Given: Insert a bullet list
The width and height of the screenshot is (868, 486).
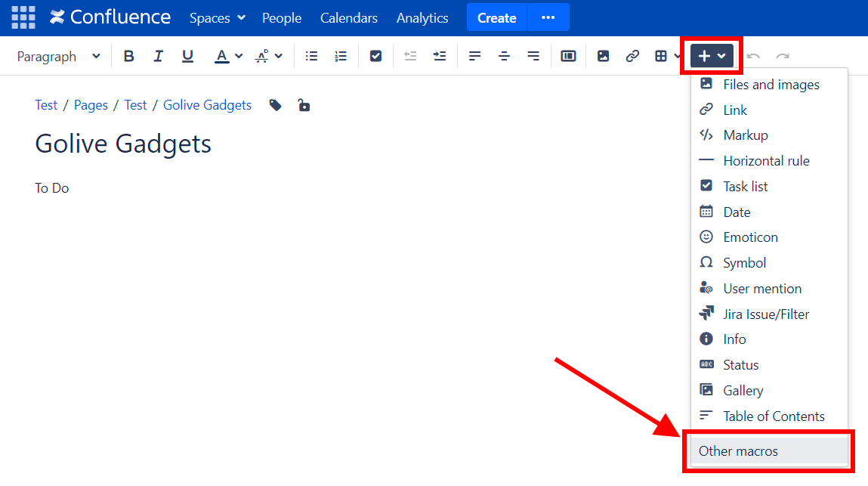Looking at the screenshot, I should pos(311,56).
